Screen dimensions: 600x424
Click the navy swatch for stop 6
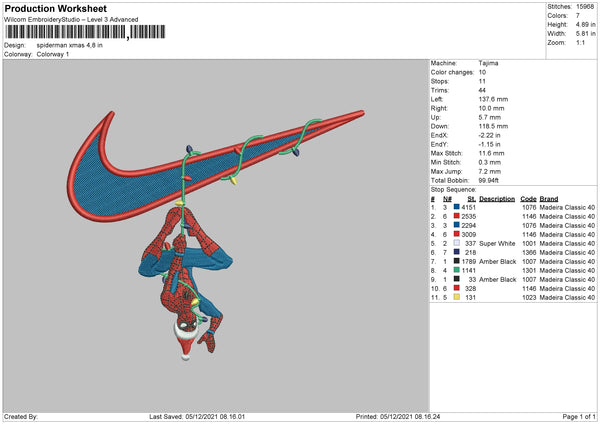[x=457, y=252]
